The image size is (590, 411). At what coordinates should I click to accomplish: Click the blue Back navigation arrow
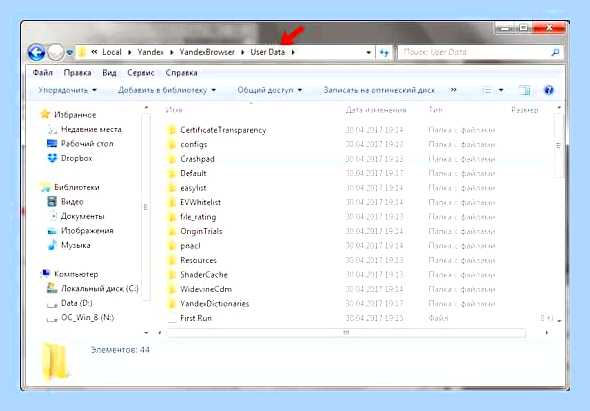(36, 52)
